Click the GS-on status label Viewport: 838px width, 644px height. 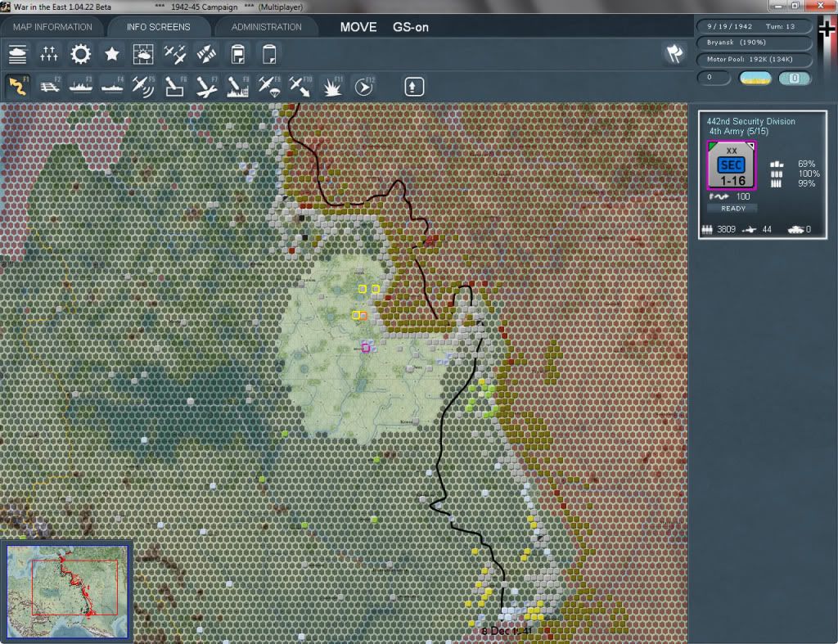point(411,27)
